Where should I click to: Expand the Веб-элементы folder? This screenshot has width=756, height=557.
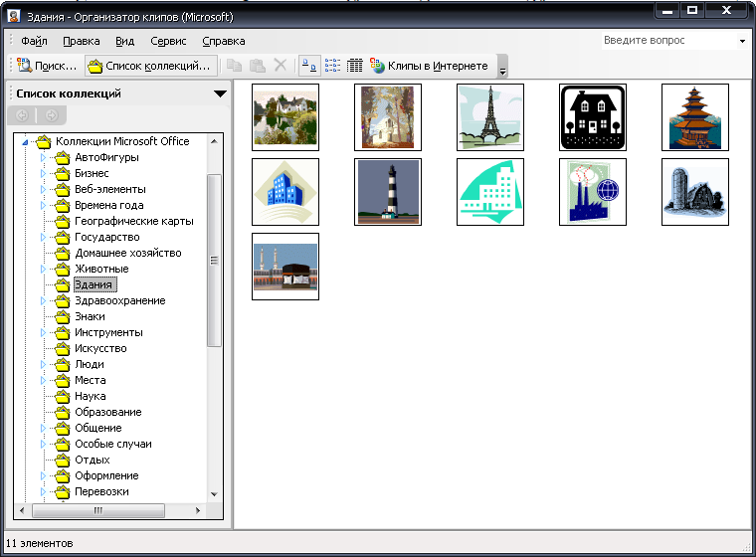pyautogui.click(x=43, y=190)
